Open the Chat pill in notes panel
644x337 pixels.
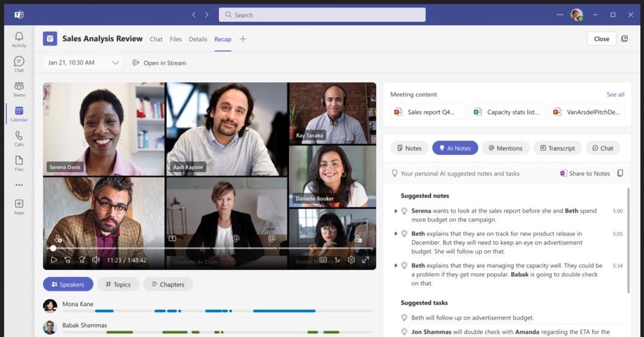602,148
